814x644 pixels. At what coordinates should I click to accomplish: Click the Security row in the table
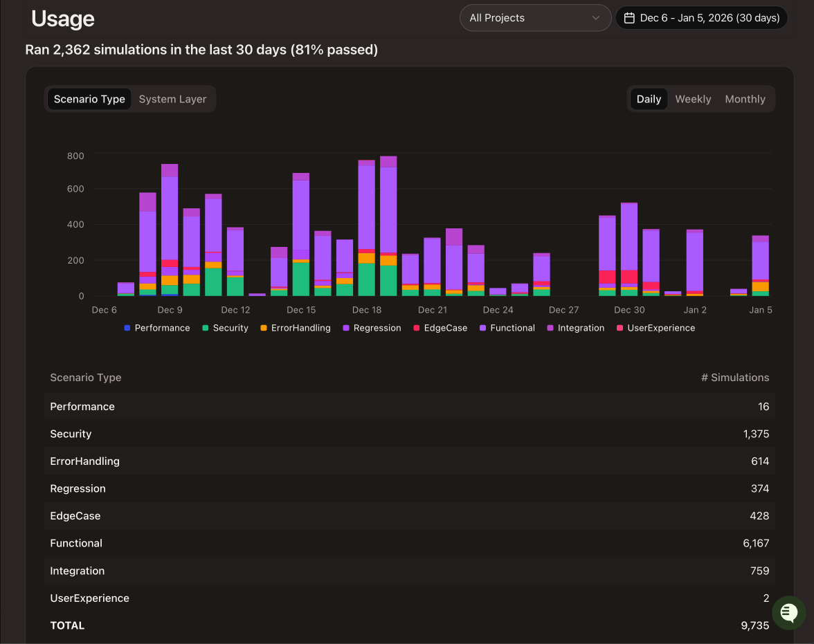(407, 434)
